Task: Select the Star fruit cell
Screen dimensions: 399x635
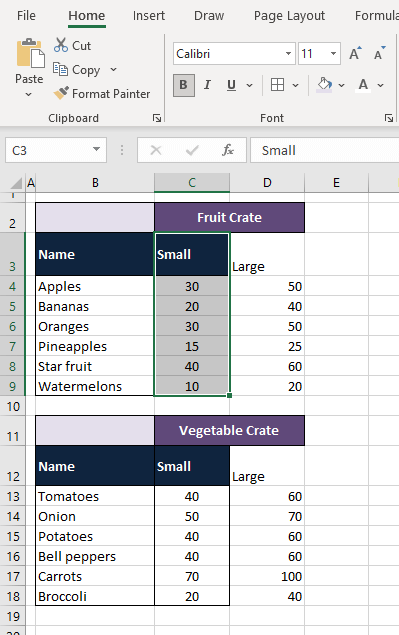Action: 95,366
